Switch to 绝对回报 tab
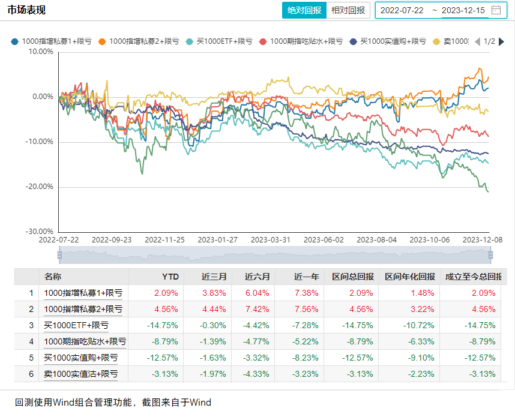Image resolution: width=515 pixels, height=420 pixels. pyautogui.click(x=304, y=10)
